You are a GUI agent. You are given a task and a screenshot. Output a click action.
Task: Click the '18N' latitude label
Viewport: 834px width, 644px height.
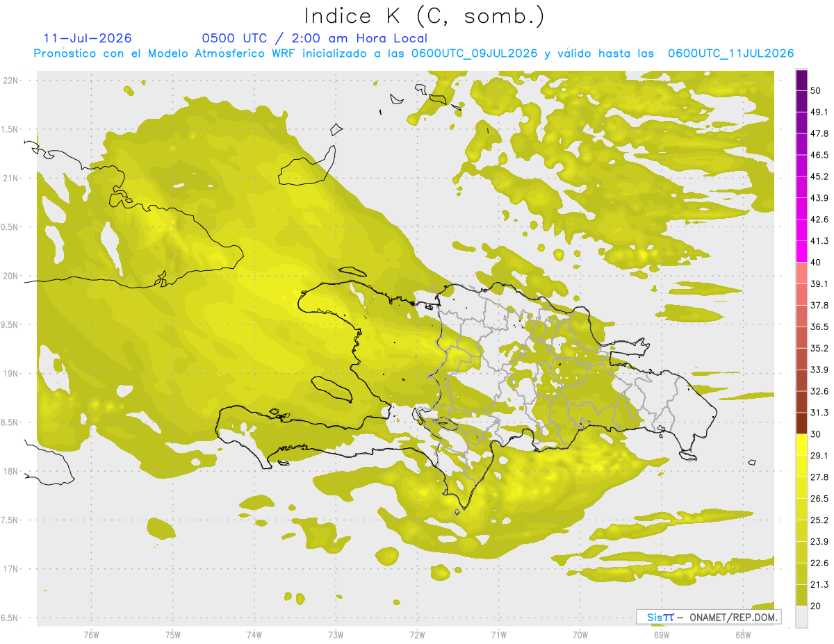pos(11,472)
